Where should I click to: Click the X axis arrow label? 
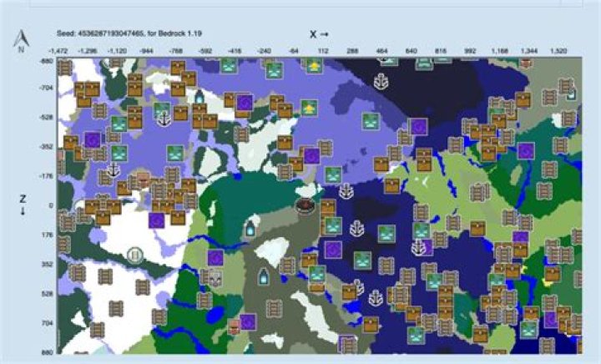pos(318,34)
